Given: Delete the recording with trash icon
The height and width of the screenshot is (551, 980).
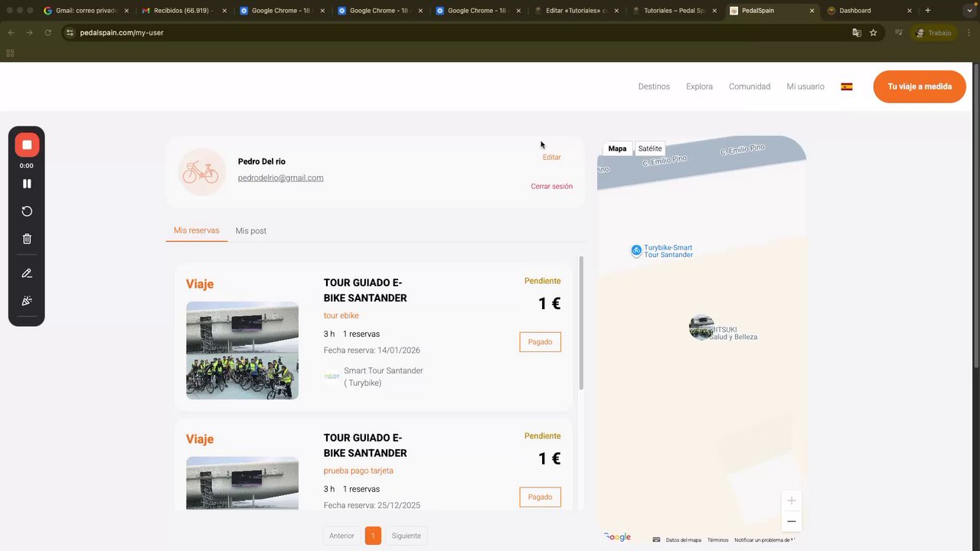Looking at the screenshot, I should tap(27, 239).
